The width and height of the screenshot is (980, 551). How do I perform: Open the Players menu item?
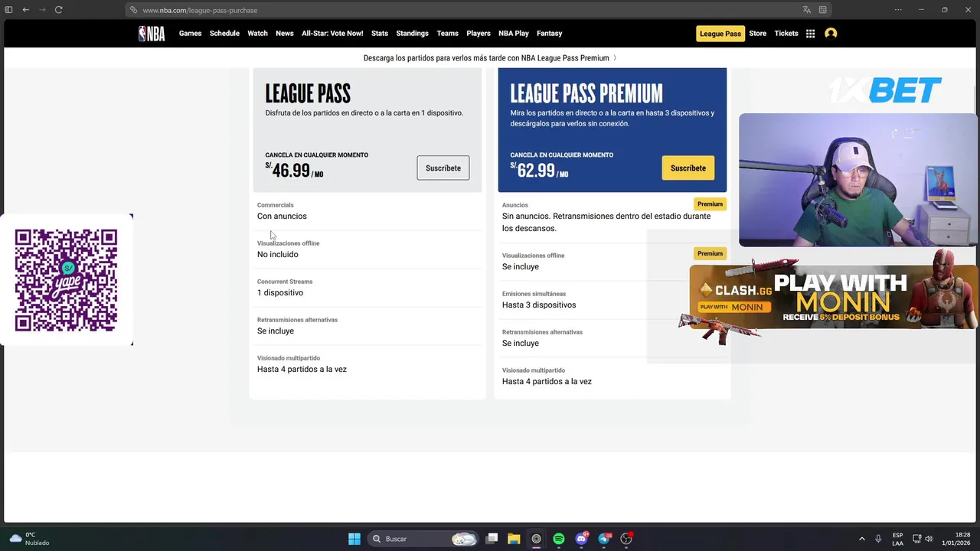479,34
